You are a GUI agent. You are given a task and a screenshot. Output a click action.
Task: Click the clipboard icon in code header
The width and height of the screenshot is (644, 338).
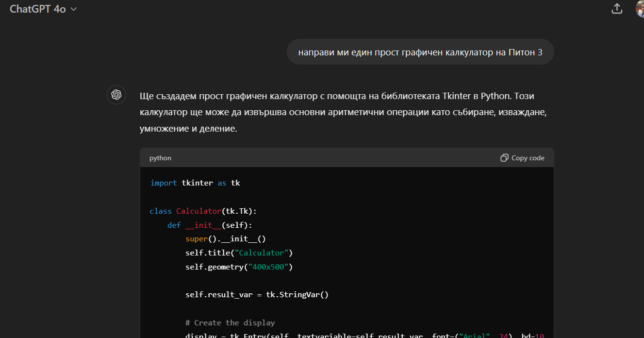click(504, 158)
